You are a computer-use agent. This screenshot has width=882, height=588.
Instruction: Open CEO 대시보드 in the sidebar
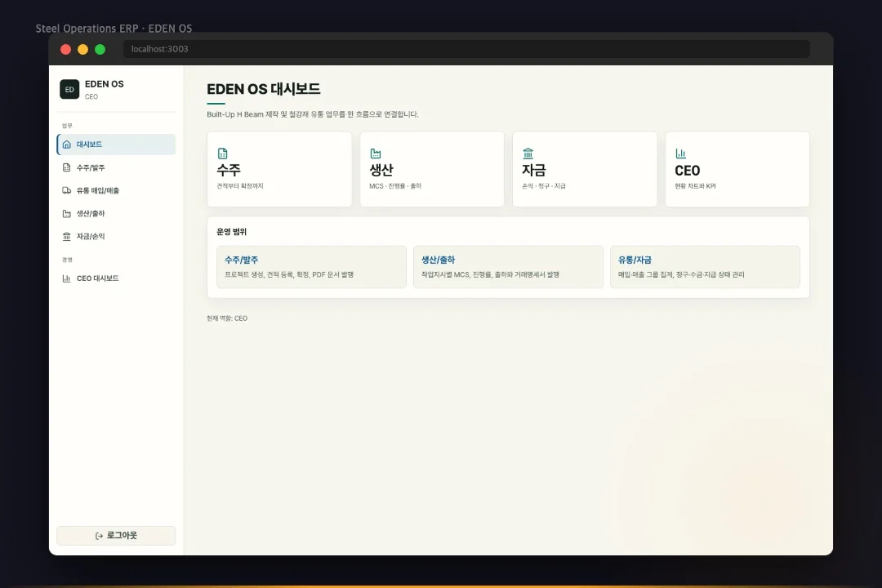point(116,278)
